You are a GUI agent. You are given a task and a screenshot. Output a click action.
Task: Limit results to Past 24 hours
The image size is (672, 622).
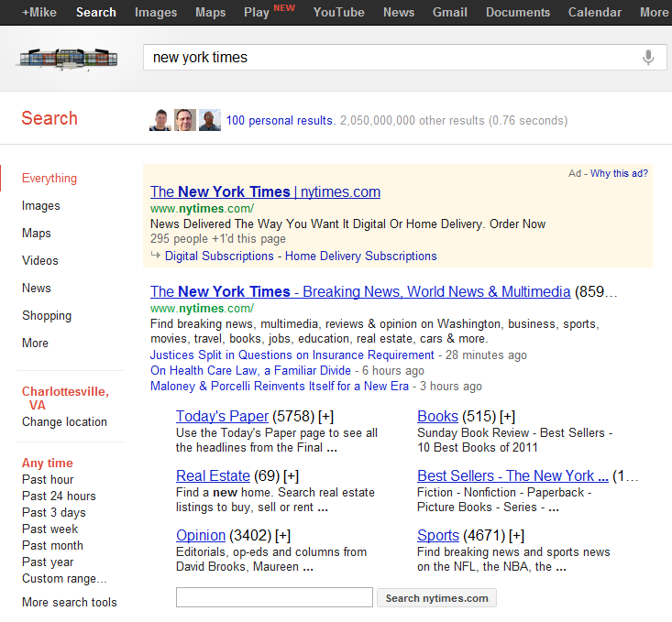tap(59, 497)
